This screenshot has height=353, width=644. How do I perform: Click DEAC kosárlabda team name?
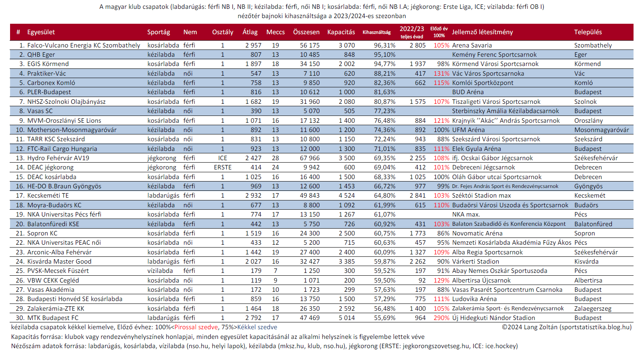(x=52, y=177)
